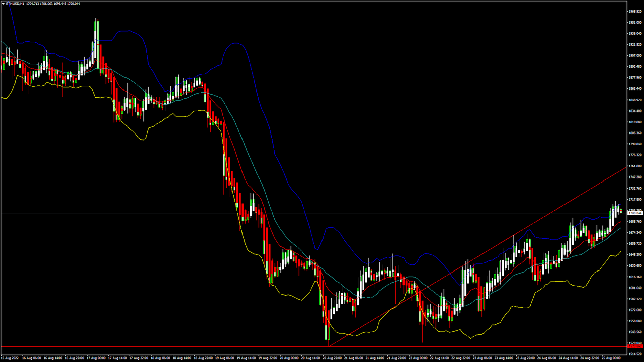This screenshot has height=362, width=644.
Task: Click the 1645.200 price scale label
Action: [635, 254]
